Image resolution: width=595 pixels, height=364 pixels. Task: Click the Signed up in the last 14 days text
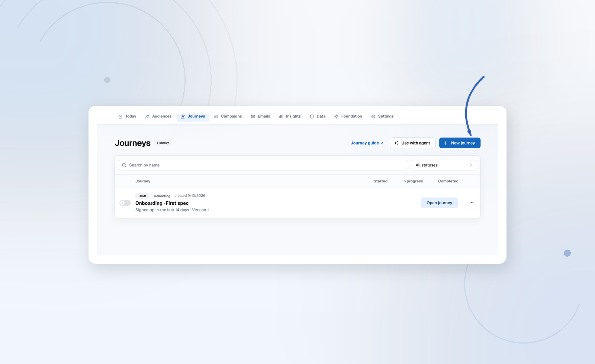pos(162,210)
